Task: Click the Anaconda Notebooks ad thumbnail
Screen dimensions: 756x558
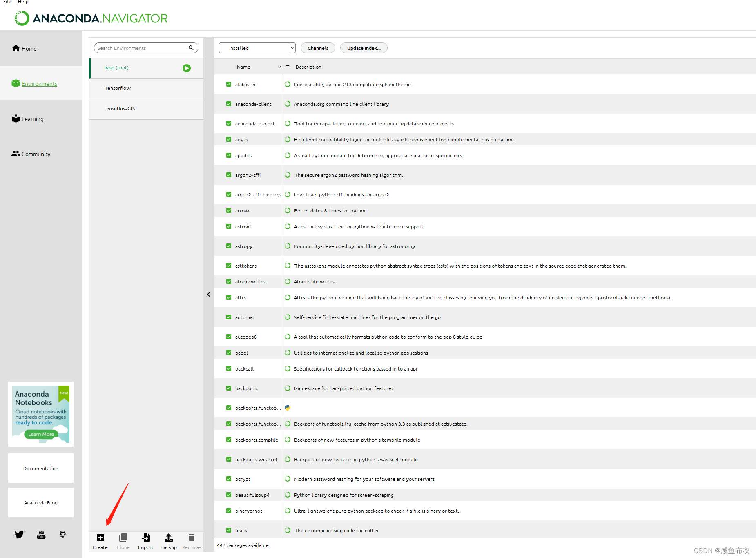Action: (x=41, y=414)
